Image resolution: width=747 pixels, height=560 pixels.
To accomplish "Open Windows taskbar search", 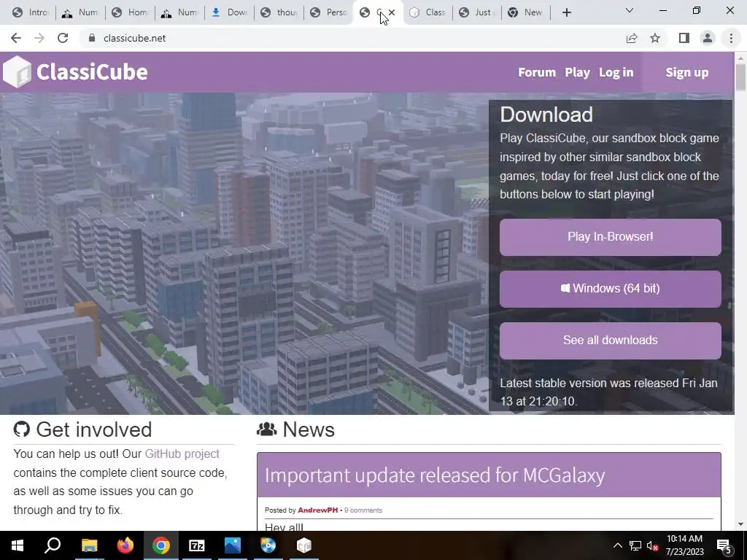I will [x=53, y=545].
